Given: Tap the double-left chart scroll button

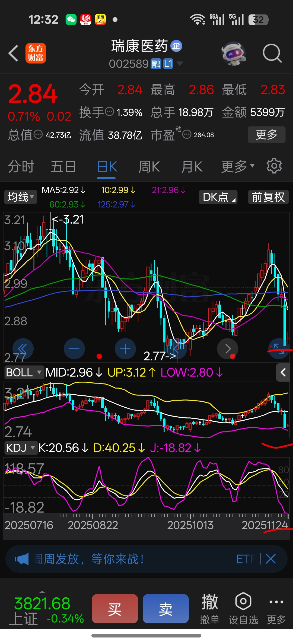Looking at the screenshot, I should click(x=23, y=349).
